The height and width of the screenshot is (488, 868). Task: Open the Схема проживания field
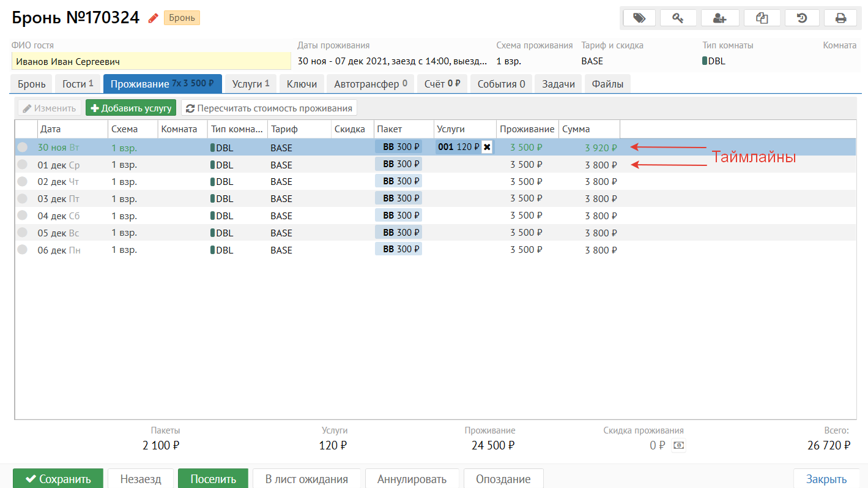508,61
